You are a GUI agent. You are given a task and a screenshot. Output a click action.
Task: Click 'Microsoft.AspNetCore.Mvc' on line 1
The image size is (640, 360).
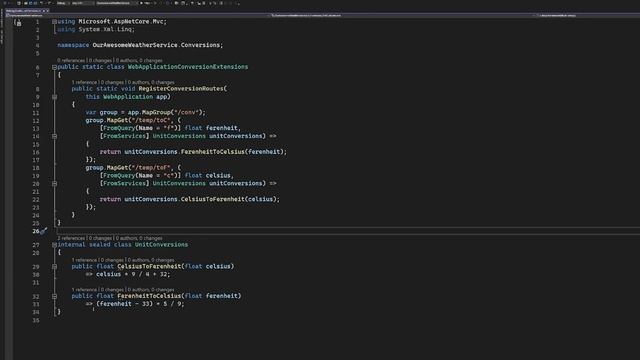121,22
